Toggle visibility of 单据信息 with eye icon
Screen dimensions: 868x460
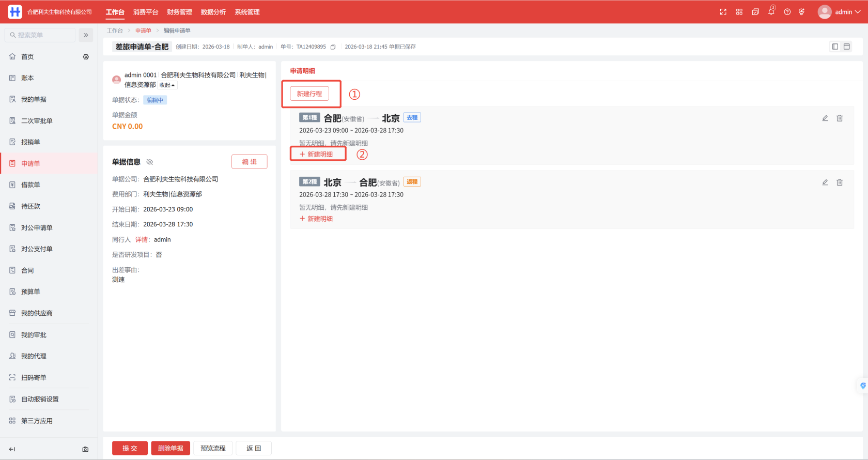(x=150, y=162)
